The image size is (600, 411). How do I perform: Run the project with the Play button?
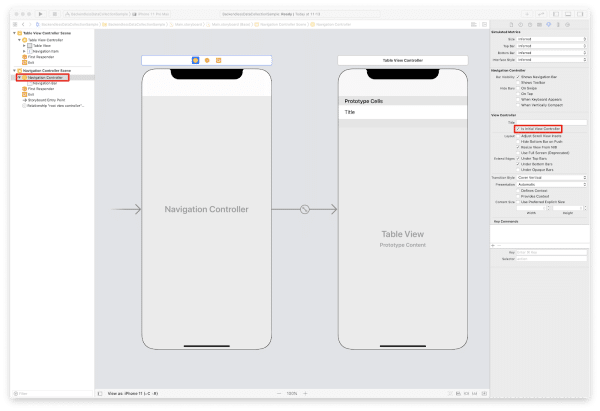pyautogui.click(x=41, y=14)
